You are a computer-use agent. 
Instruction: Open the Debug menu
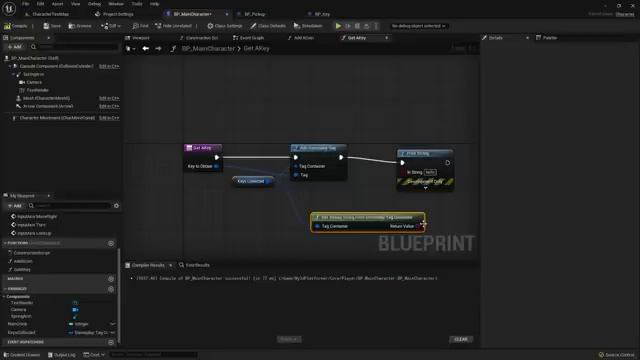[x=94, y=4]
